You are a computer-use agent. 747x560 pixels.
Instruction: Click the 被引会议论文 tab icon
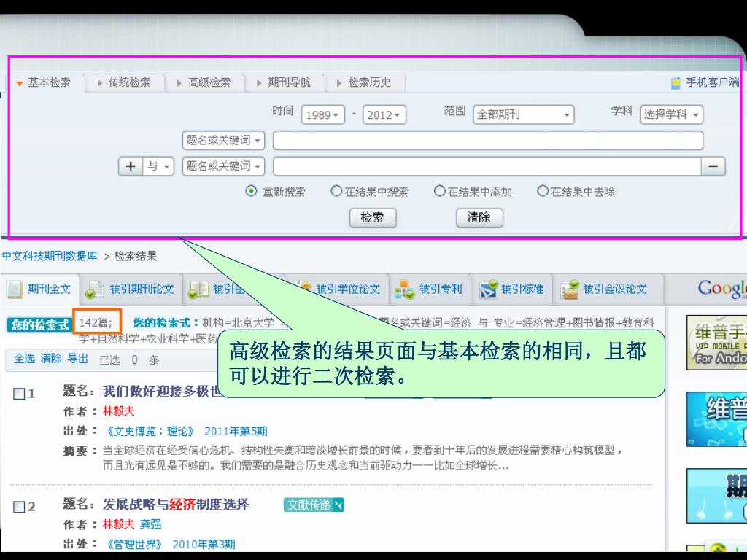570,289
